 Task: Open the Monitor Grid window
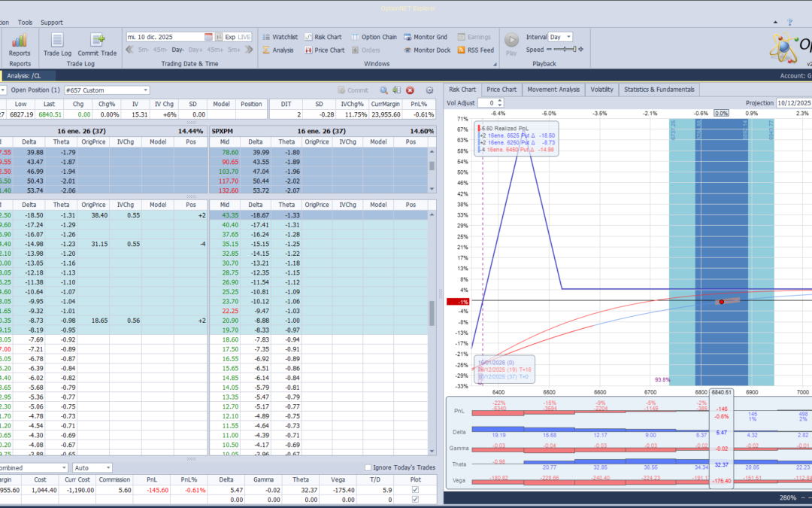point(425,37)
